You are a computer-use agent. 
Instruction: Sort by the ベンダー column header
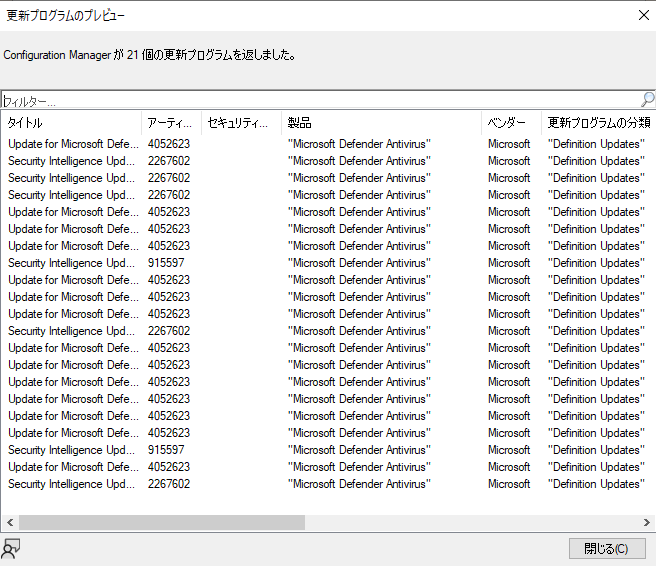(x=511, y=123)
